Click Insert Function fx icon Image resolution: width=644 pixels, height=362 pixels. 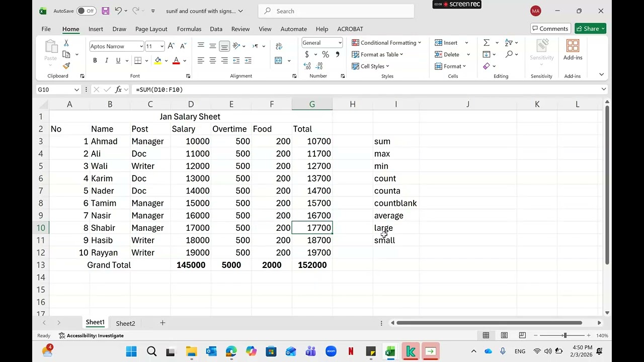118,89
